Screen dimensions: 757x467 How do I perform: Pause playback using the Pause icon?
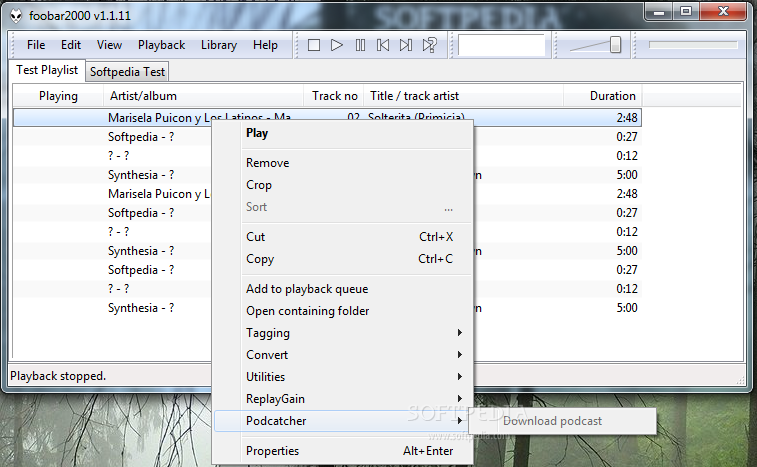point(360,45)
